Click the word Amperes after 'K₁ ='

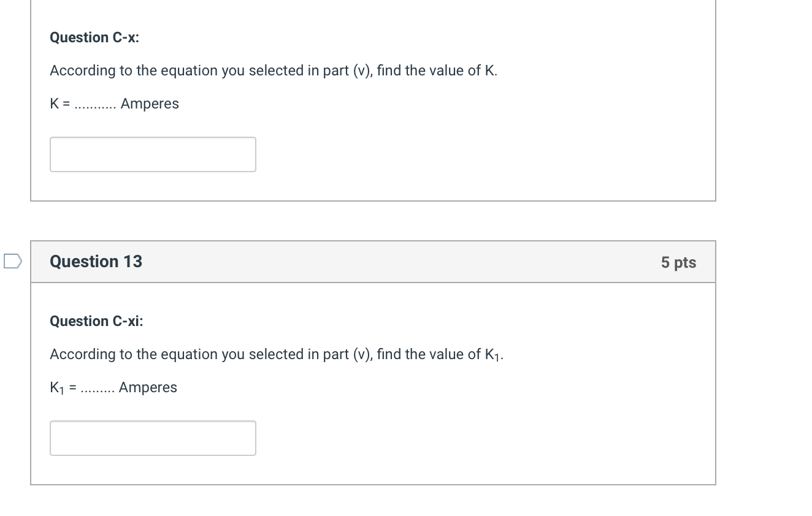[x=148, y=387]
